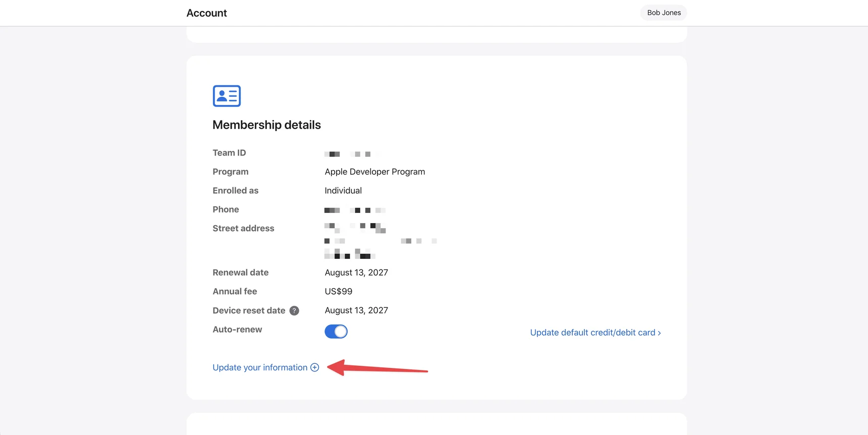The image size is (868, 435).
Task: Click the Enrolled as label
Action: pos(235,191)
